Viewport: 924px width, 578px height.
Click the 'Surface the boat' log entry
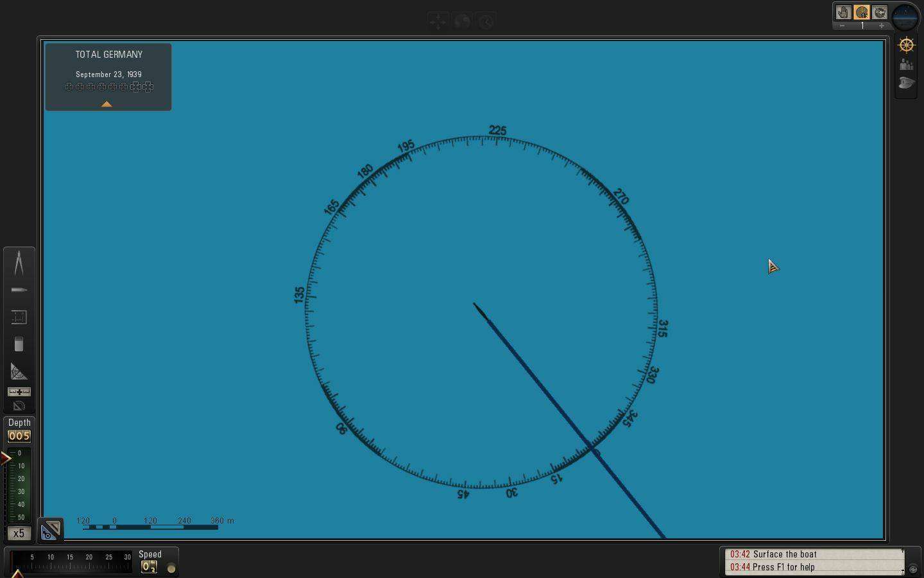point(784,554)
